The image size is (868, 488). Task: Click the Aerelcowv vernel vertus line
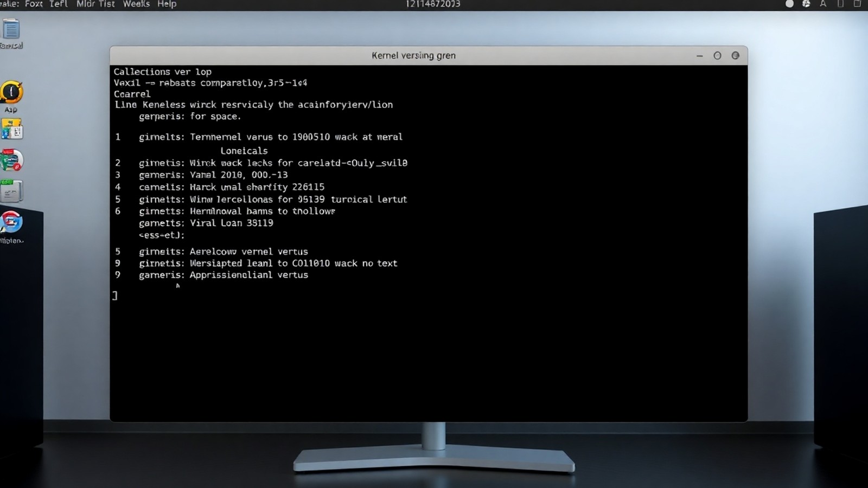click(212, 252)
